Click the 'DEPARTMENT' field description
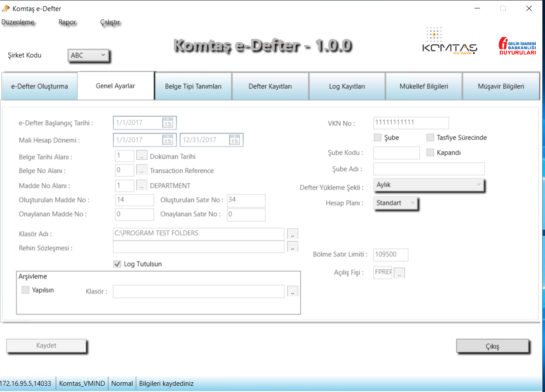The width and height of the screenshot is (545, 392). (170, 186)
